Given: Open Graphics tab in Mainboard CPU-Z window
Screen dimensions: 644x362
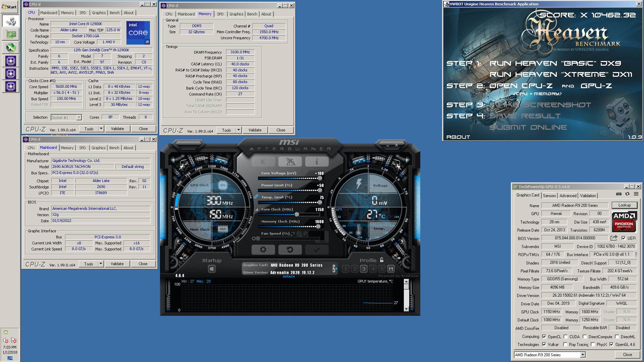Looking at the screenshot, I should click(x=98, y=148).
